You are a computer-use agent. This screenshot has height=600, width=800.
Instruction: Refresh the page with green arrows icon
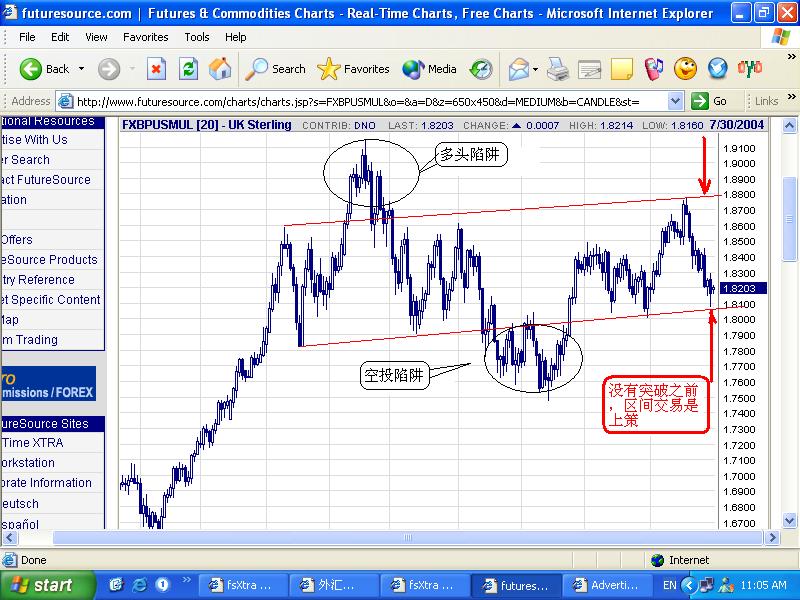[x=188, y=69]
